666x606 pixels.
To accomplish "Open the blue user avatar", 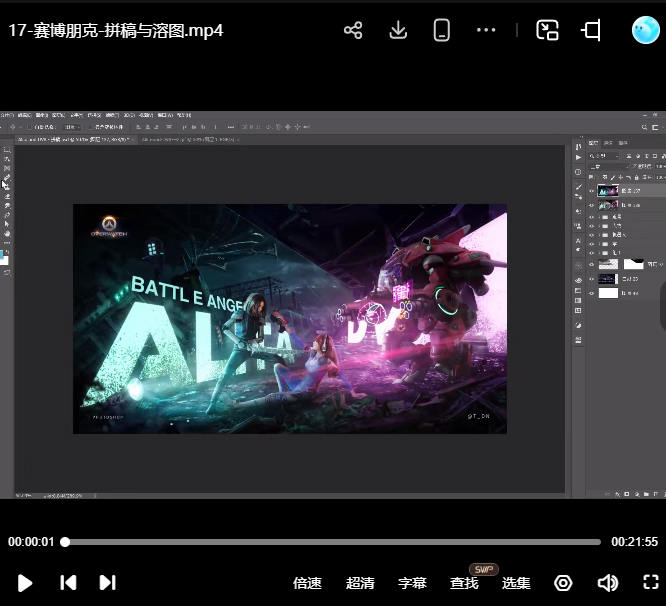I will tap(645, 30).
